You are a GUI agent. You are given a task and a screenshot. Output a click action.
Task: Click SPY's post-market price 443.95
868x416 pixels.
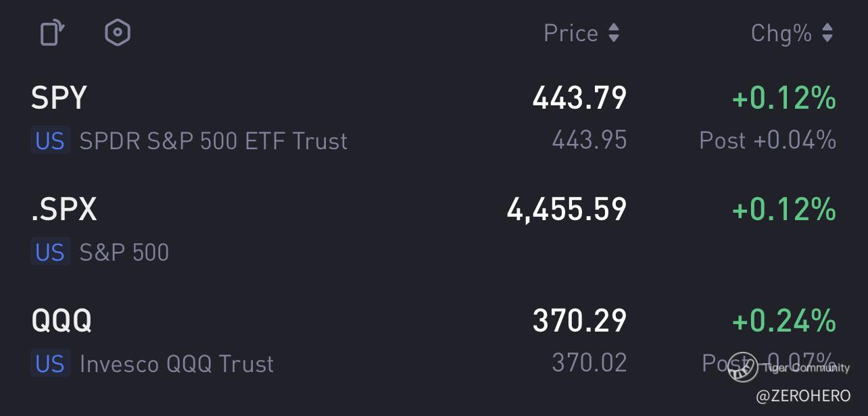(x=589, y=140)
